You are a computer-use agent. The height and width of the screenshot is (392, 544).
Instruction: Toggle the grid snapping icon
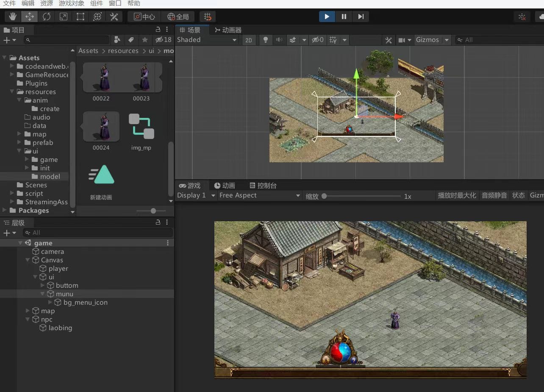tap(208, 17)
